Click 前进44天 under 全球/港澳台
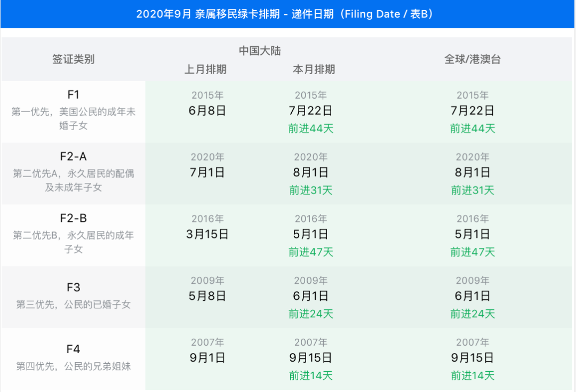The image size is (576, 392). [x=473, y=129]
